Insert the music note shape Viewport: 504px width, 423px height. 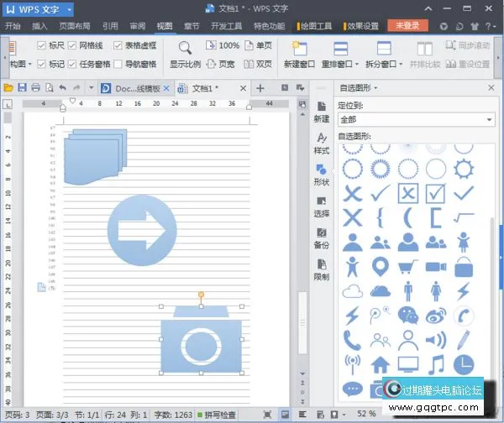pos(436,364)
